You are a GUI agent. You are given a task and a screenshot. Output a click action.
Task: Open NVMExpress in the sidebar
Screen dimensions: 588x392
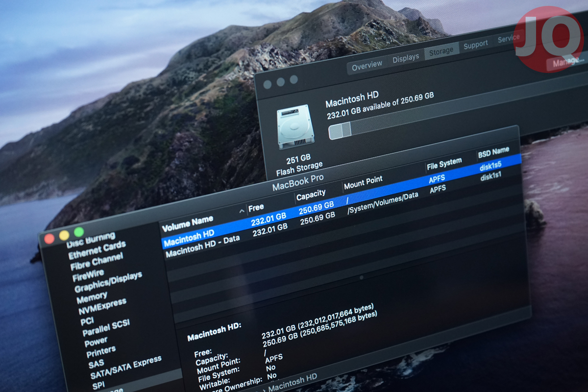tap(102, 306)
